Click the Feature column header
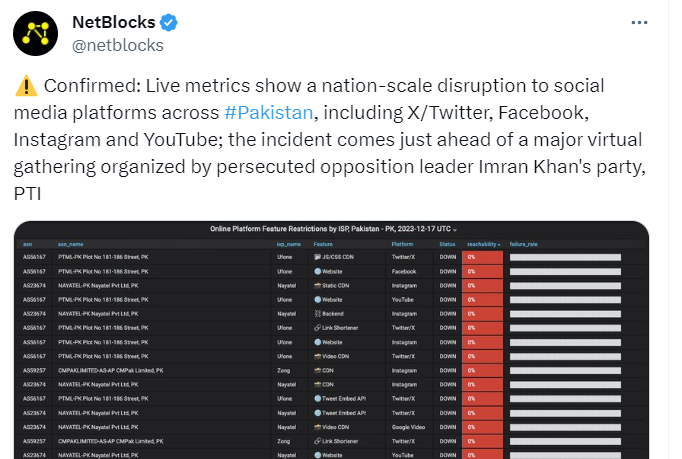Image resolution: width=682 pixels, height=459 pixels. 323,245
